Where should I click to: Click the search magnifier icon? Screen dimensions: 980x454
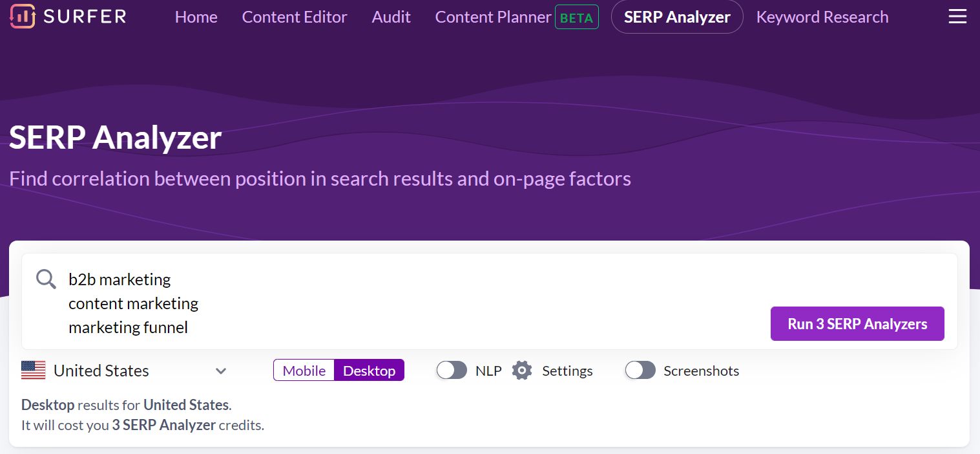pos(46,279)
